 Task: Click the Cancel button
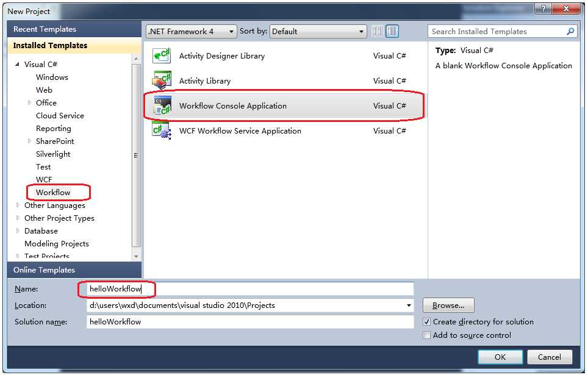tap(550, 357)
